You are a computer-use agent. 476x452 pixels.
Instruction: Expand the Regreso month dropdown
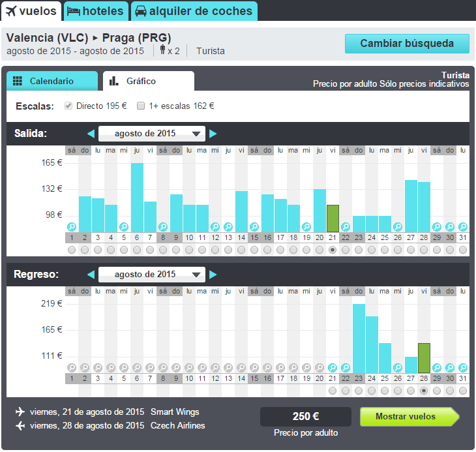152,275
